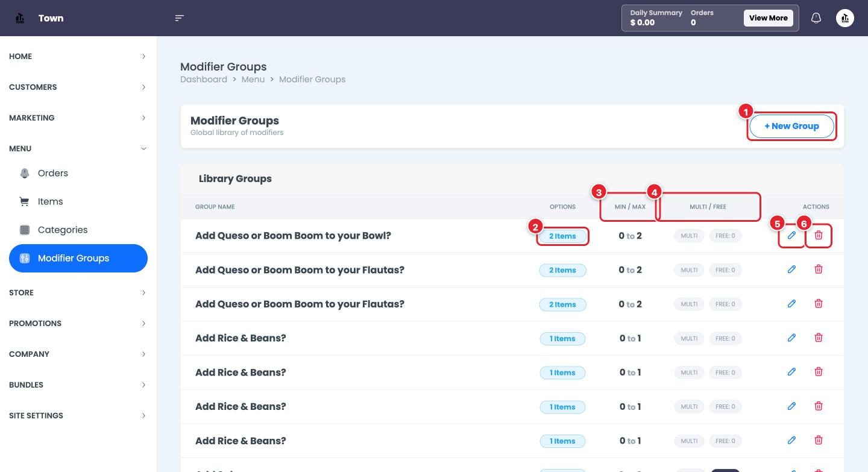Click the 'Add Queso or Boom Boom to your Bowl?' name

pos(293,236)
